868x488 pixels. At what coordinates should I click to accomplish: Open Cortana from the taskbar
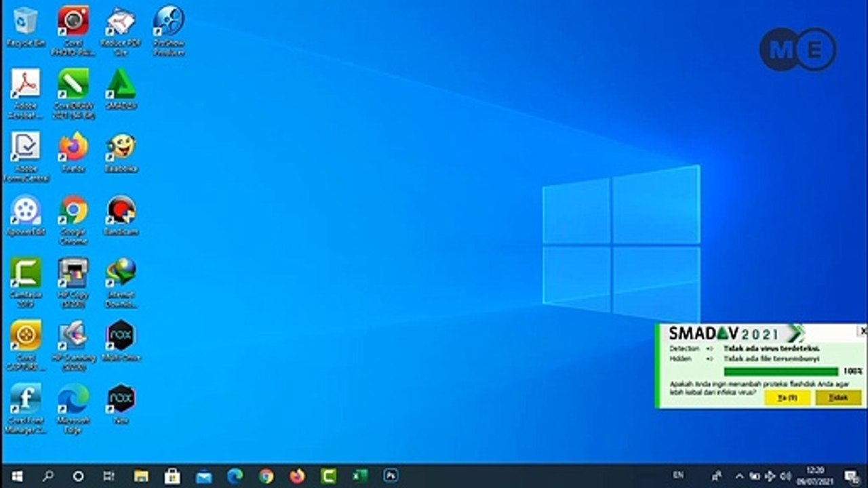78,476
